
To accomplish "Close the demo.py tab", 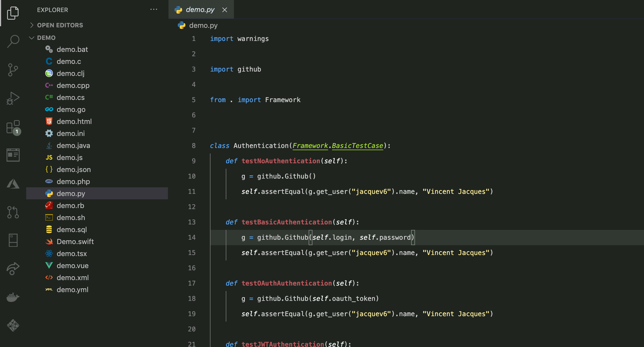I will [x=224, y=10].
